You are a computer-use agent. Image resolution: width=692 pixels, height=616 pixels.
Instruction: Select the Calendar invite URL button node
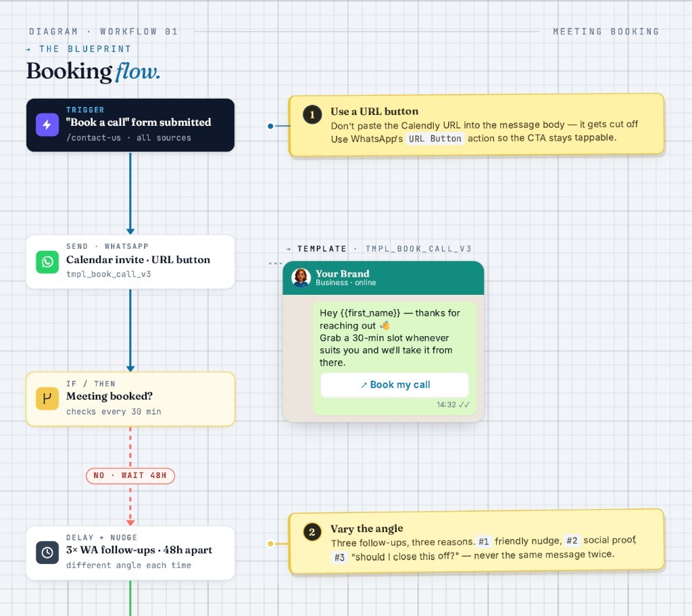click(x=130, y=262)
